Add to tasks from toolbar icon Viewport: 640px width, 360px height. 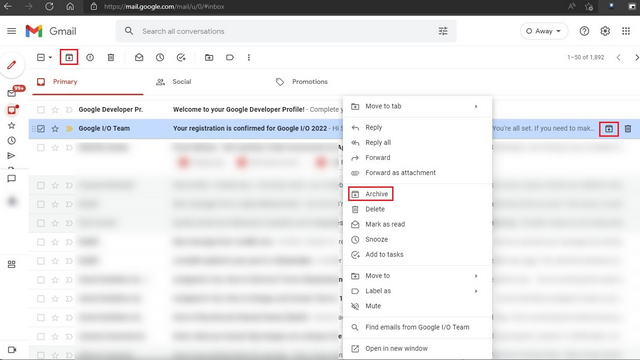181,58
